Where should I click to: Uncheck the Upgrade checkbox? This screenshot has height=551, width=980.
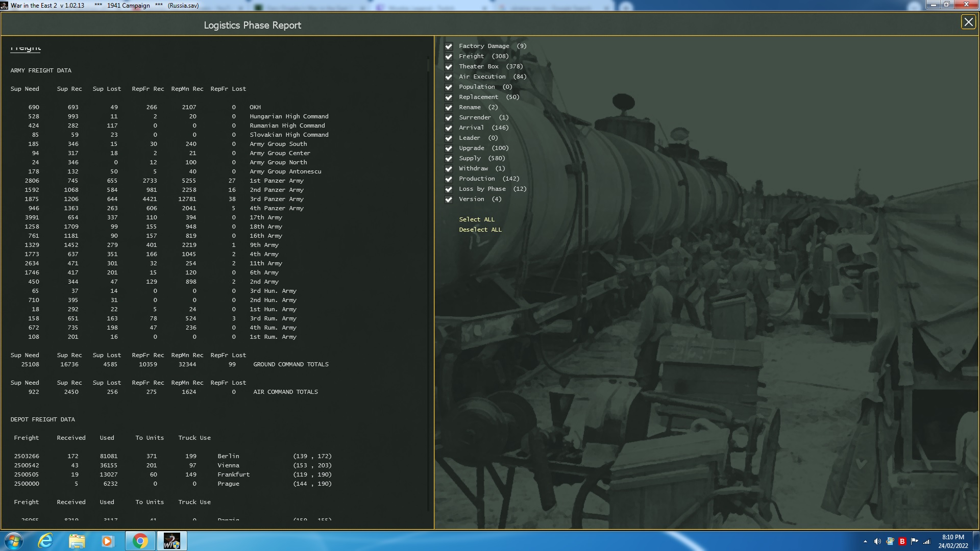[x=449, y=148]
